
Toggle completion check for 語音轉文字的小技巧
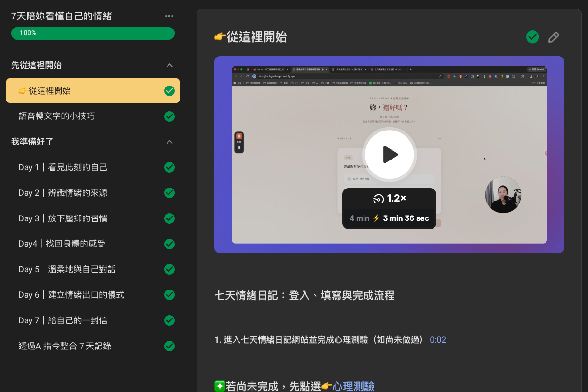(169, 116)
